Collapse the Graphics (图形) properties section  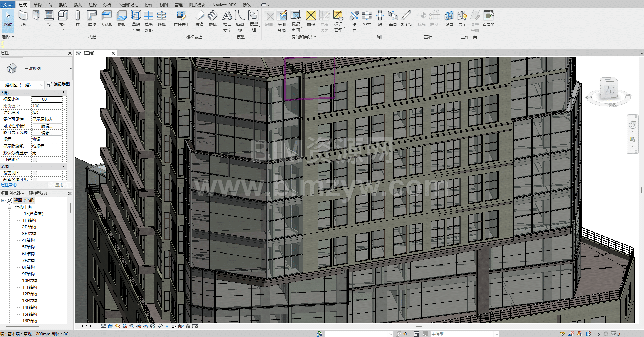pyautogui.click(x=63, y=92)
